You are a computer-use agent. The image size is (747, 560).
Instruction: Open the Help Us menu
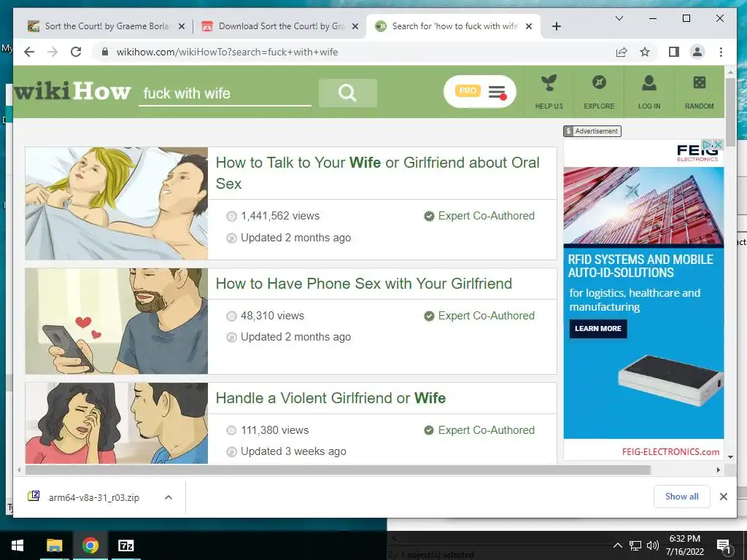pyautogui.click(x=549, y=93)
